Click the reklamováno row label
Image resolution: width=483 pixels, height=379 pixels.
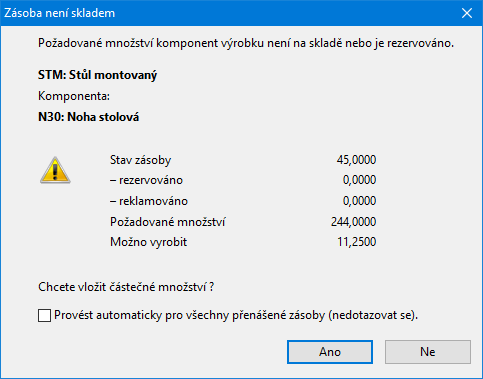point(149,201)
